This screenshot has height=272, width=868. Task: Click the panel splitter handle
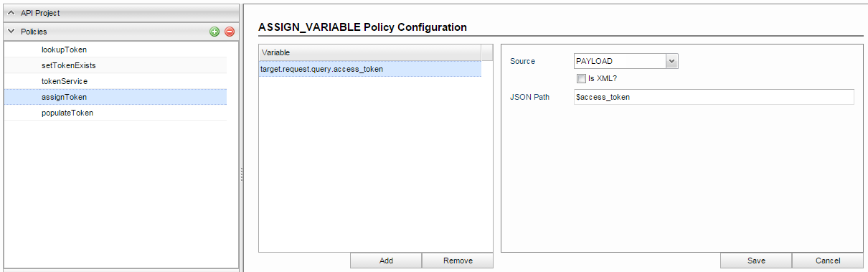(242, 174)
